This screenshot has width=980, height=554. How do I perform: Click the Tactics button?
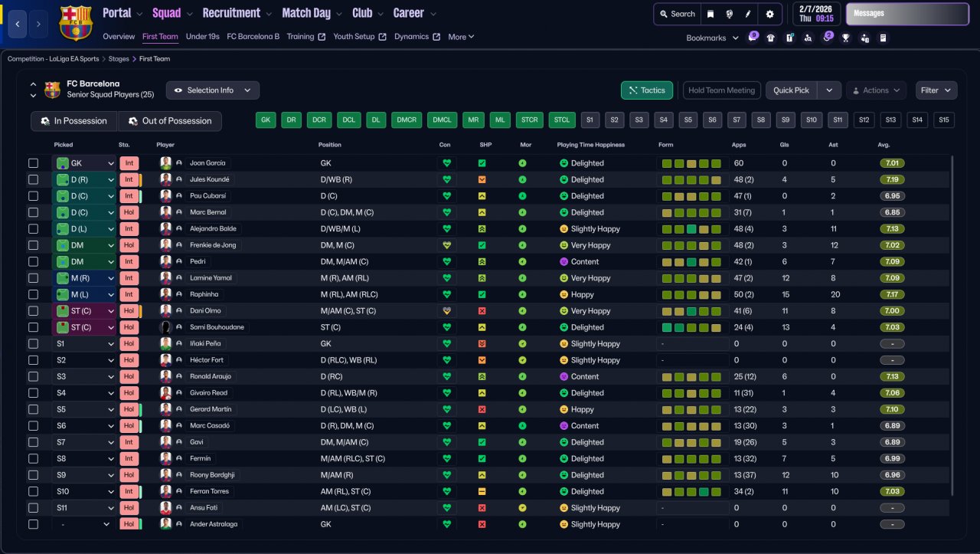coord(647,90)
